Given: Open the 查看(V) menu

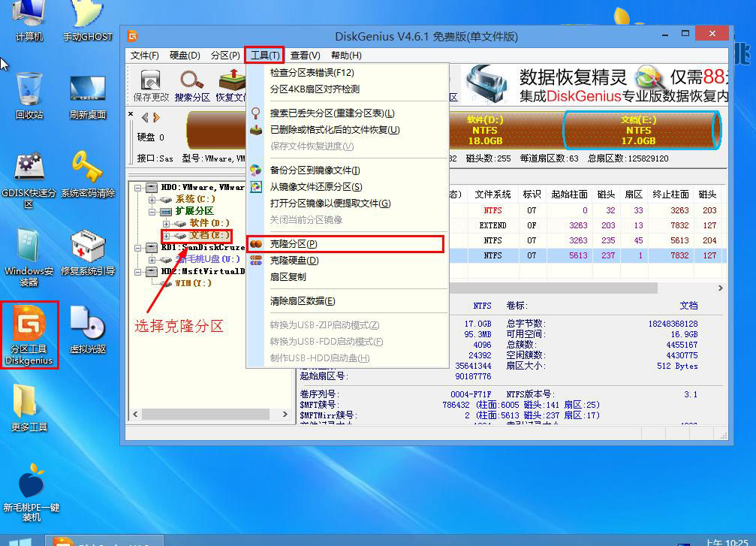Looking at the screenshot, I should (x=305, y=56).
